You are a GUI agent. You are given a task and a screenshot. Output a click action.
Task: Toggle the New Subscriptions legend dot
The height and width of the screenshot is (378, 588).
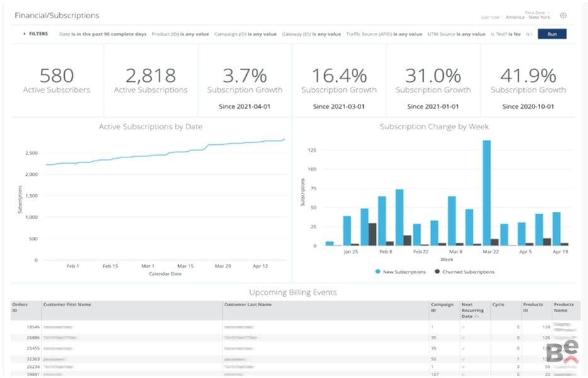378,272
